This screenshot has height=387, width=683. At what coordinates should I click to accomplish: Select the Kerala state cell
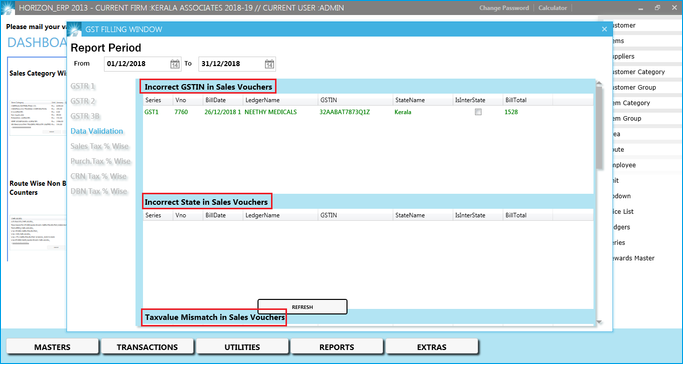[x=403, y=112]
